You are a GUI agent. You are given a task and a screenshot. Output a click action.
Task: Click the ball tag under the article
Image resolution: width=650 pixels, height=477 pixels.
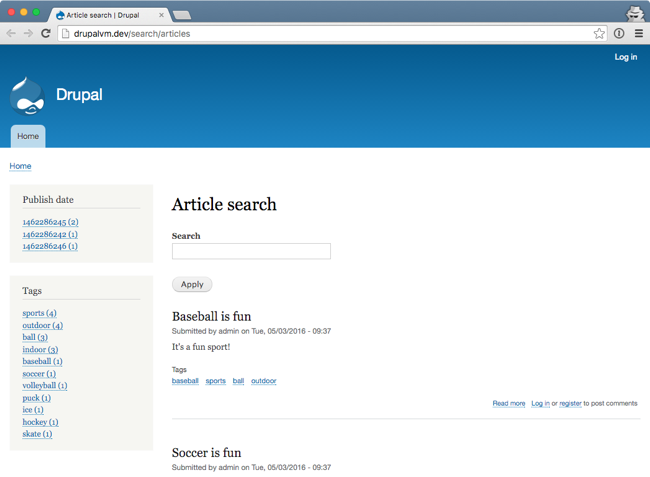(238, 381)
